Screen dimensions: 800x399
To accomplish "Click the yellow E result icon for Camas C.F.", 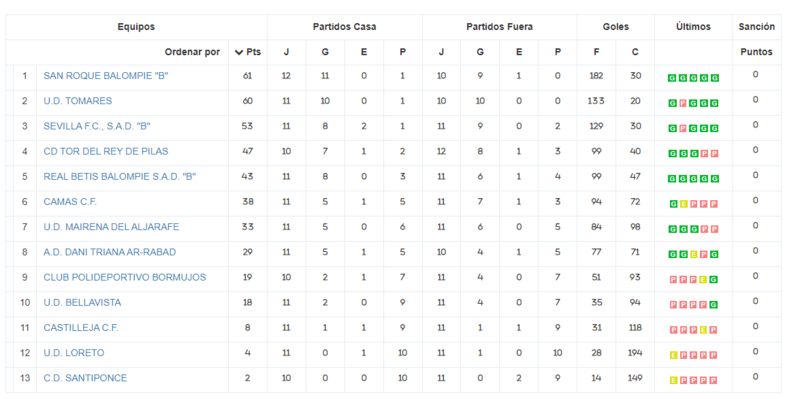I will 684,204.
